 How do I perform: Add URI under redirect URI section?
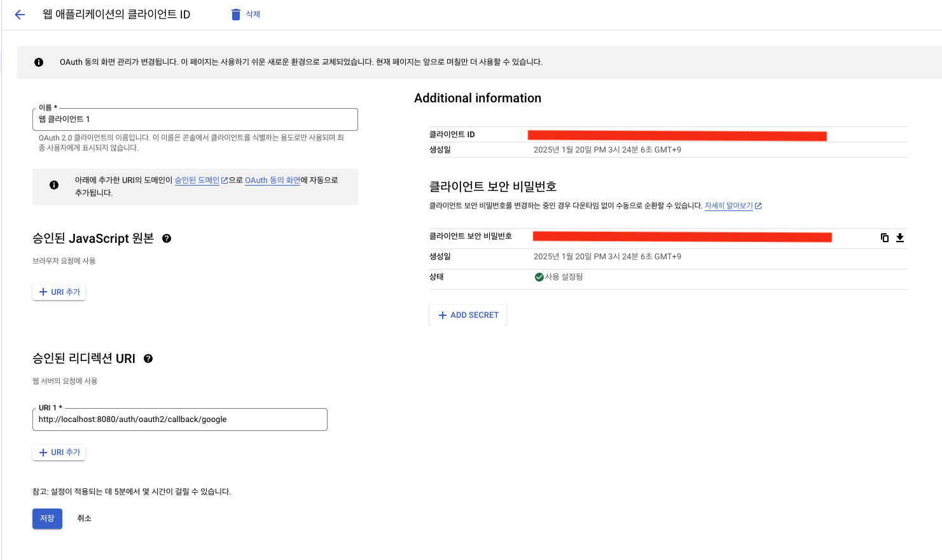(59, 452)
